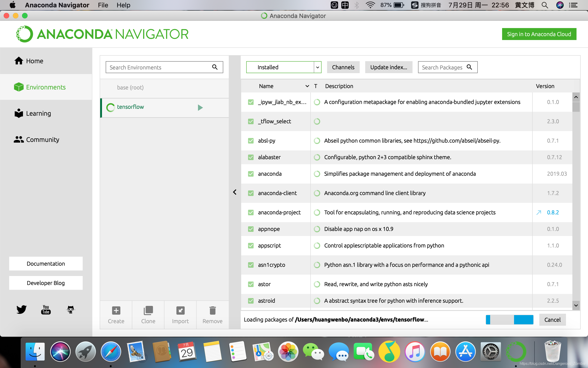The width and height of the screenshot is (588, 368).
Task: Click the Update index button
Action: [389, 67]
